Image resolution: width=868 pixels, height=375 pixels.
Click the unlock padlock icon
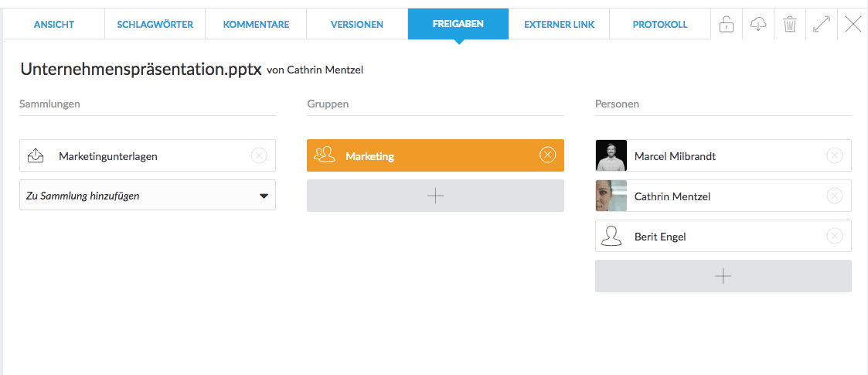click(x=727, y=24)
